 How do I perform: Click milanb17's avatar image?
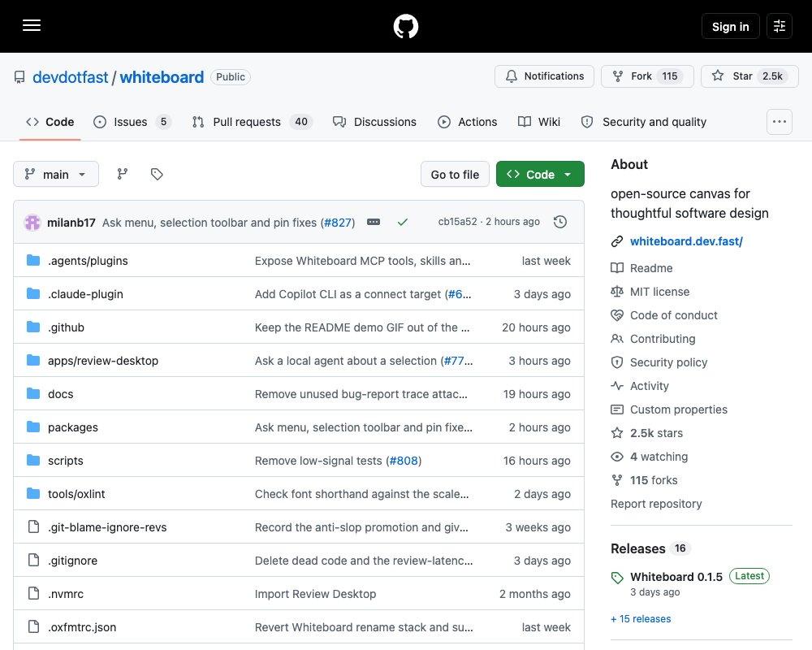pos(32,223)
